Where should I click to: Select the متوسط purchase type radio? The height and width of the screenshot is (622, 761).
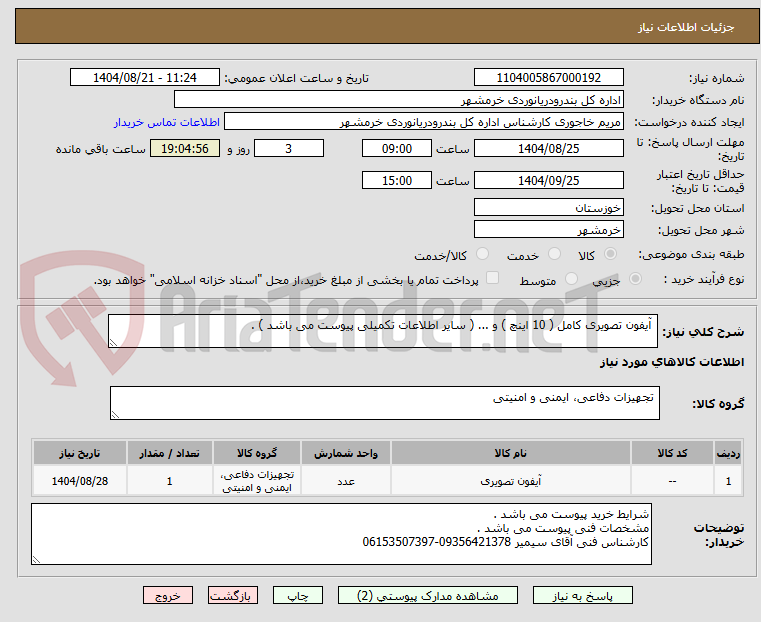click(572, 279)
